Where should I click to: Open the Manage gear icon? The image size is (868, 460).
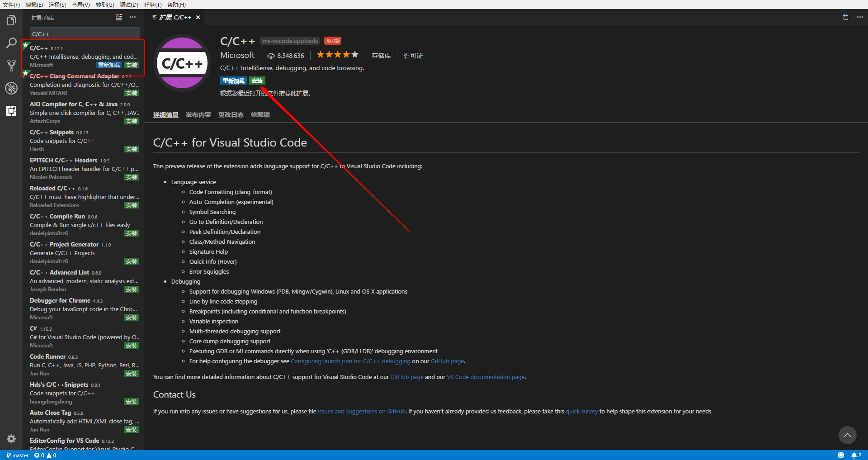pos(11,438)
